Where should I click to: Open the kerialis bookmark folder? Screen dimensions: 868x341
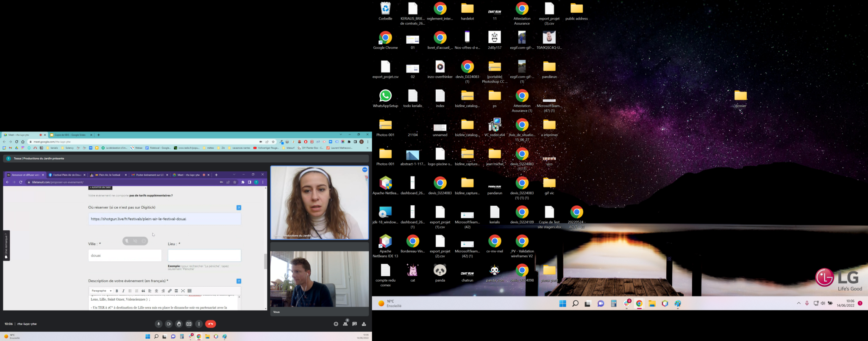point(53,148)
